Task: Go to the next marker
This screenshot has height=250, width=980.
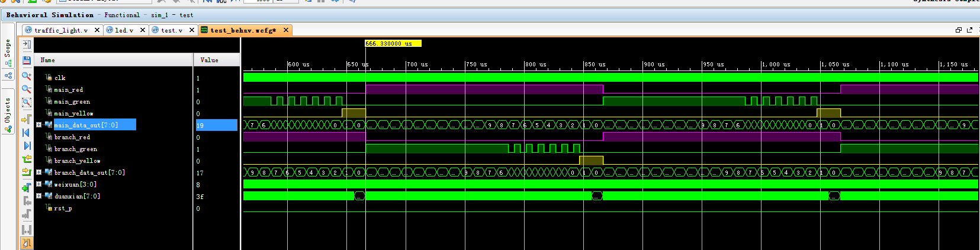Action: (x=27, y=214)
